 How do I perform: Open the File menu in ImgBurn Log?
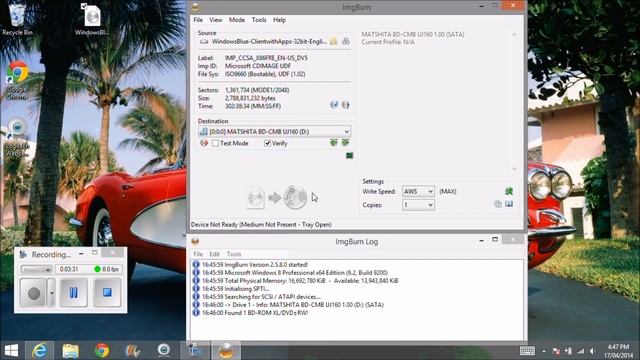[198, 254]
